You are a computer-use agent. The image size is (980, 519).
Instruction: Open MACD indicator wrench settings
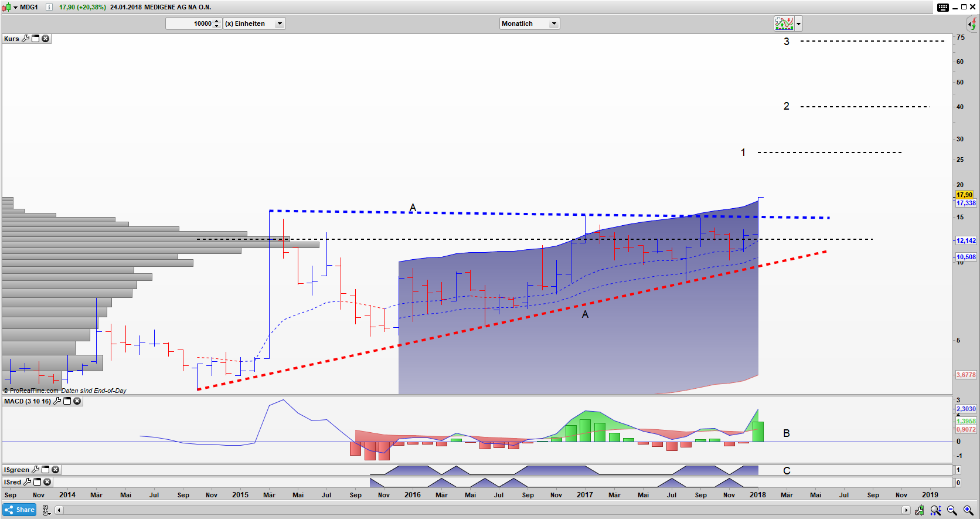57,401
